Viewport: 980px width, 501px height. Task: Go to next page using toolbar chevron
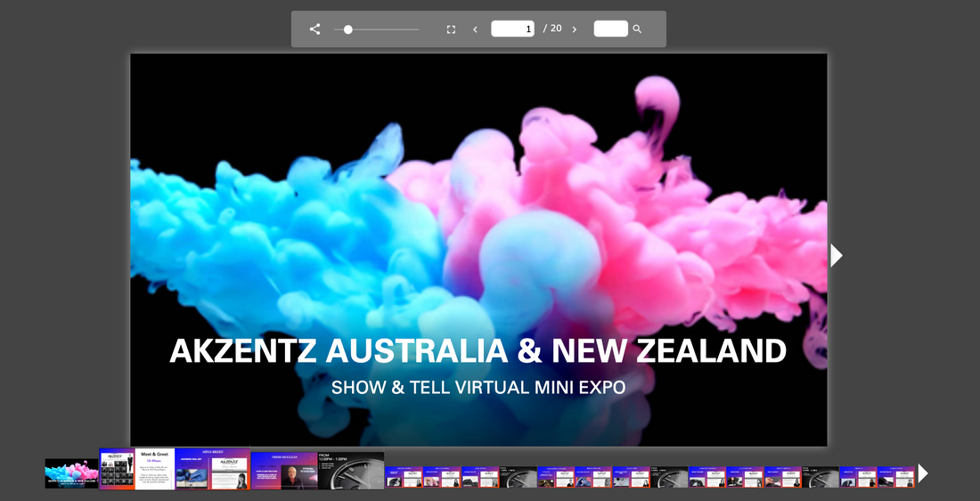[x=575, y=29]
